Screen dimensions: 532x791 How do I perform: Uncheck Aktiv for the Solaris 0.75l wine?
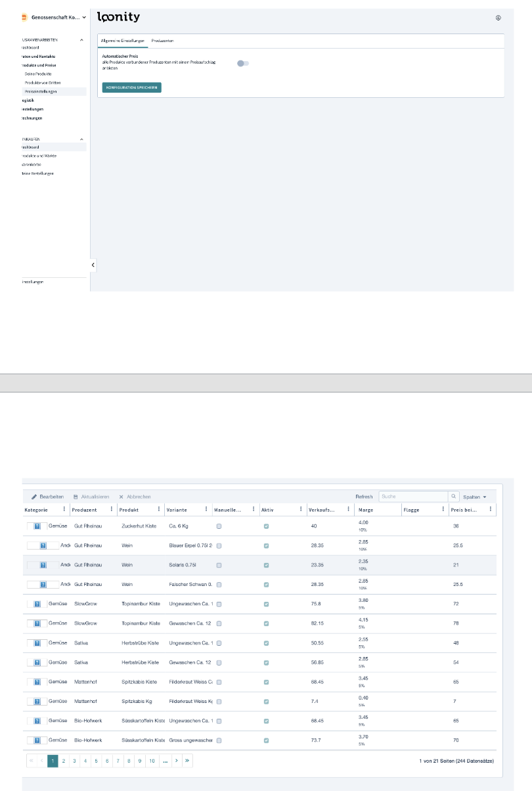(x=266, y=565)
